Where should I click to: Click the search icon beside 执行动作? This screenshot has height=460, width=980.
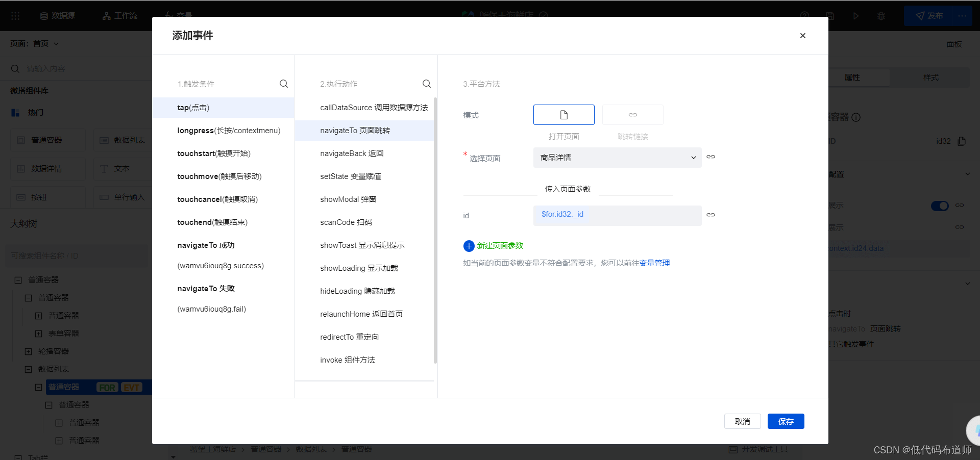(x=427, y=84)
